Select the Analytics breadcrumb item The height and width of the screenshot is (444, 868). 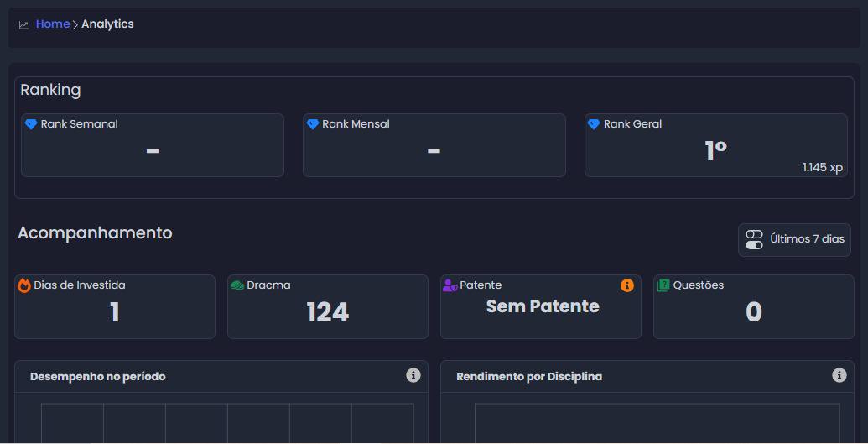(107, 24)
